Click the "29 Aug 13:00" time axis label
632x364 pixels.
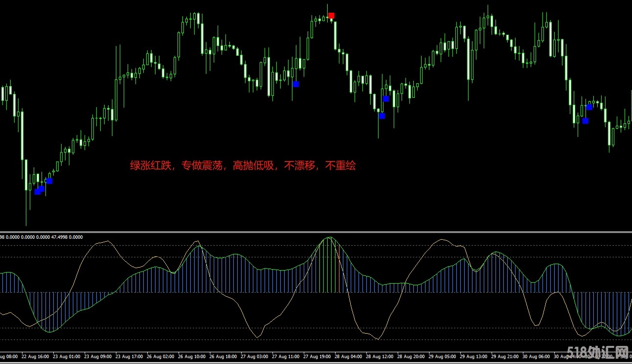pyautogui.click(x=474, y=357)
